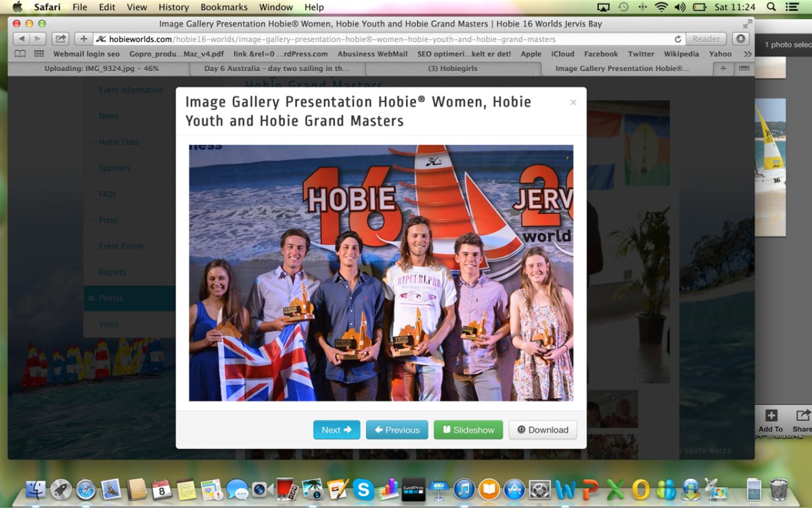Close the image gallery modal with X

(573, 102)
